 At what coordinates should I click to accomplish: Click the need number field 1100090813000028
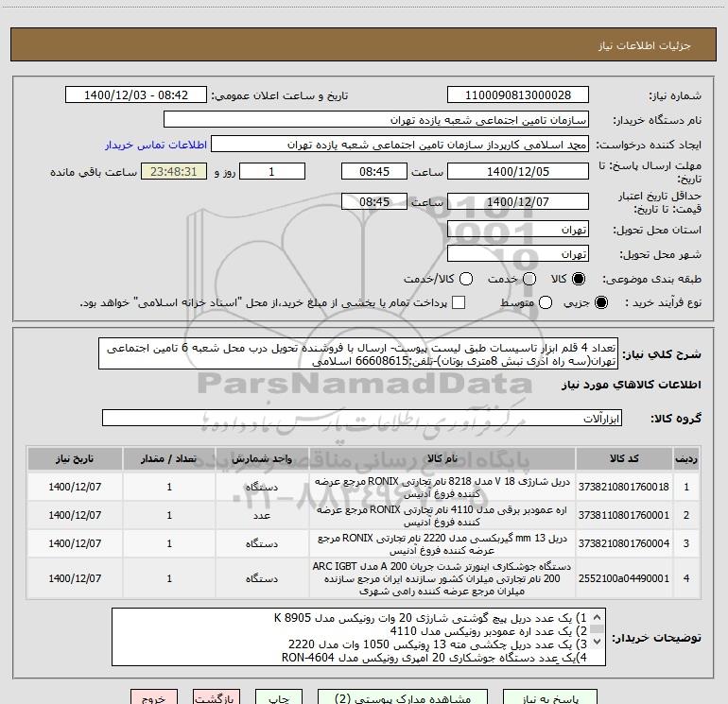click(518, 95)
